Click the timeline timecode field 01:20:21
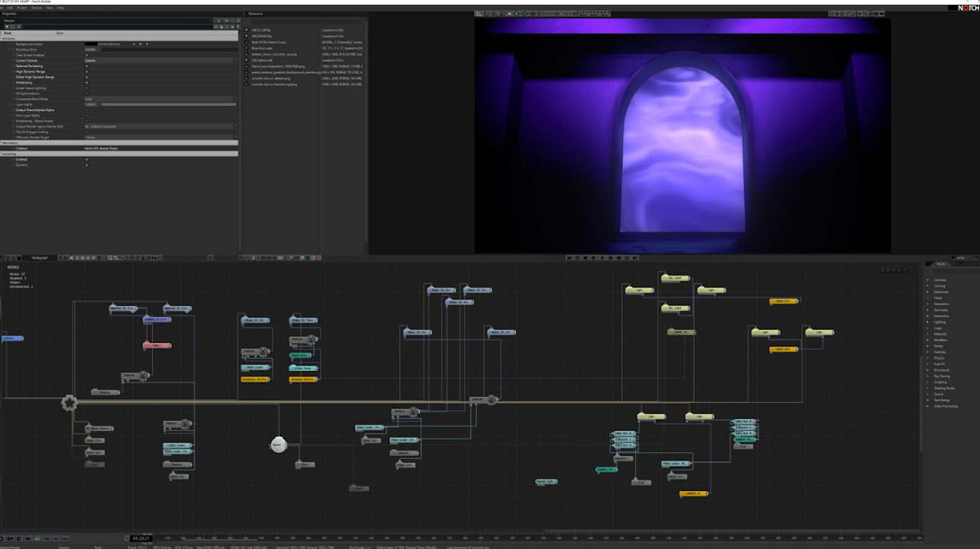The height and width of the screenshot is (549, 980). coord(141,538)
